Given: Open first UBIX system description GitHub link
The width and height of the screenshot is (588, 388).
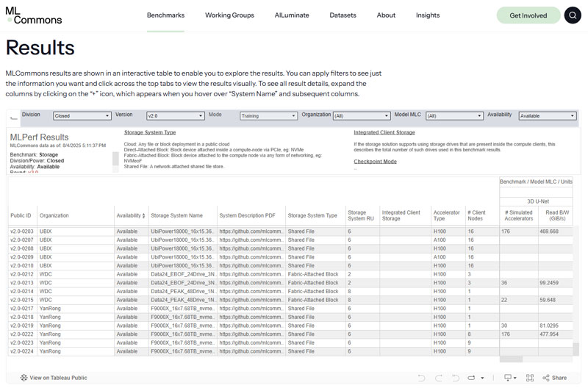Looking at the screenshot, I should [251, 231].
